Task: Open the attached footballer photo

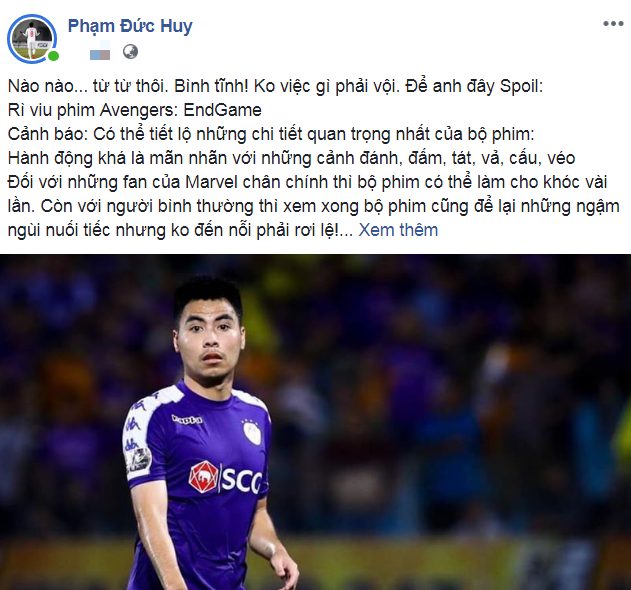Action: [x=316, y=422]
